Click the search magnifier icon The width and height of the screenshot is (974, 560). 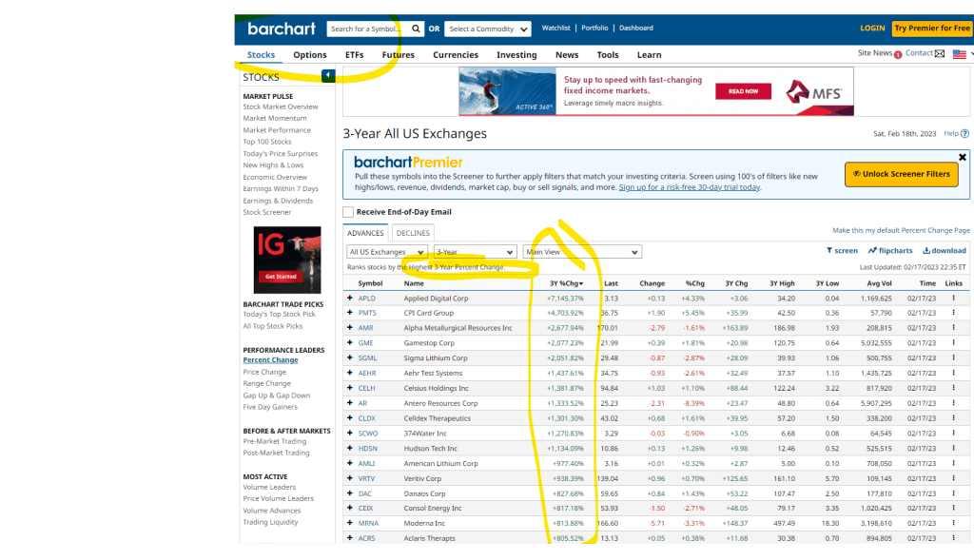(416, 29)
